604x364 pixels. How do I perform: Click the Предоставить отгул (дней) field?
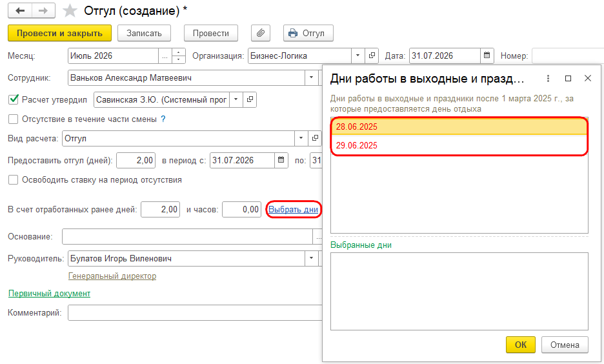point(136,160)
